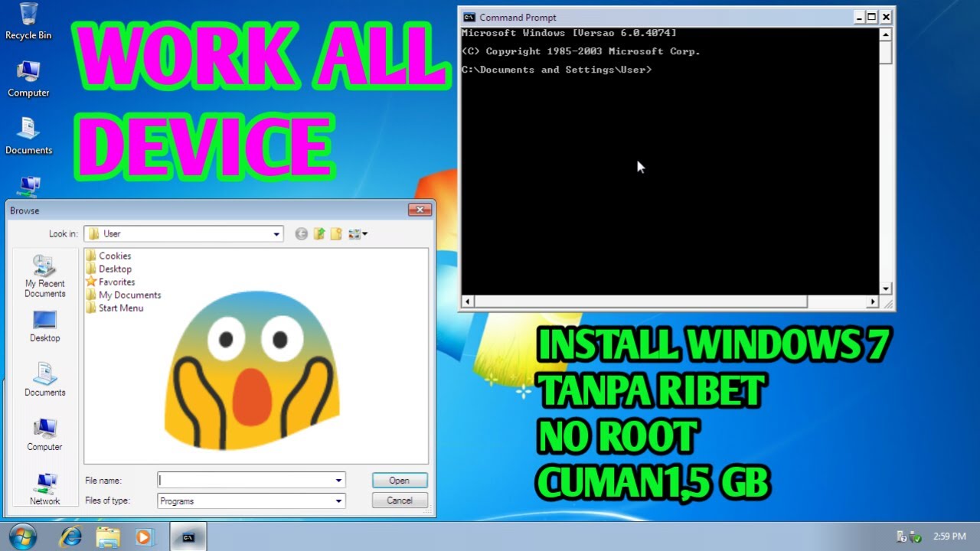Screen dimensions: 980x551
Task: Open Windows Explorer from taskbar
Action: click(108, 537)
